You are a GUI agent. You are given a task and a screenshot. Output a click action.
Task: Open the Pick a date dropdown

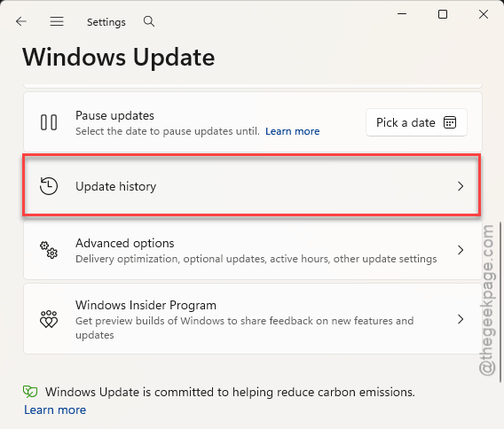coord(416,122)
